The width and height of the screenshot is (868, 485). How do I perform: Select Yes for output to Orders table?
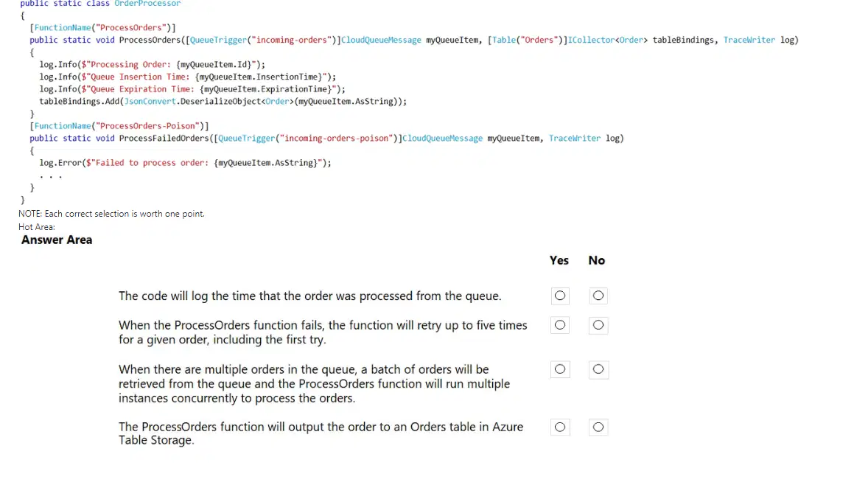tap(560, 427)
